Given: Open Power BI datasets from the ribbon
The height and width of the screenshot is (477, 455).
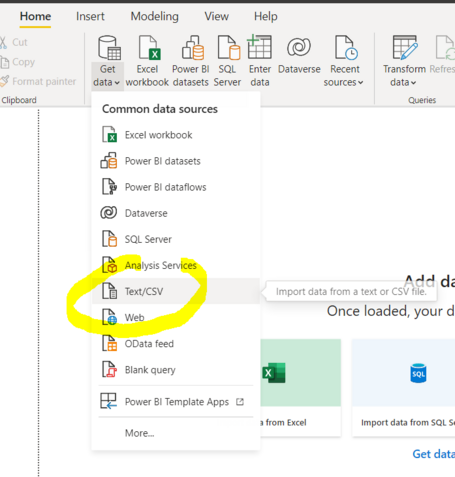Looking at the screenshot, I should [193, 48].
